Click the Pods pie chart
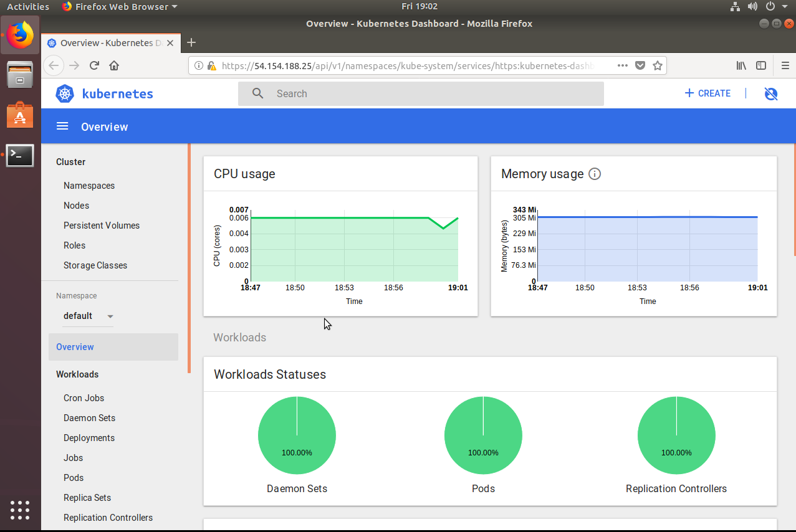 coord(483,435)
